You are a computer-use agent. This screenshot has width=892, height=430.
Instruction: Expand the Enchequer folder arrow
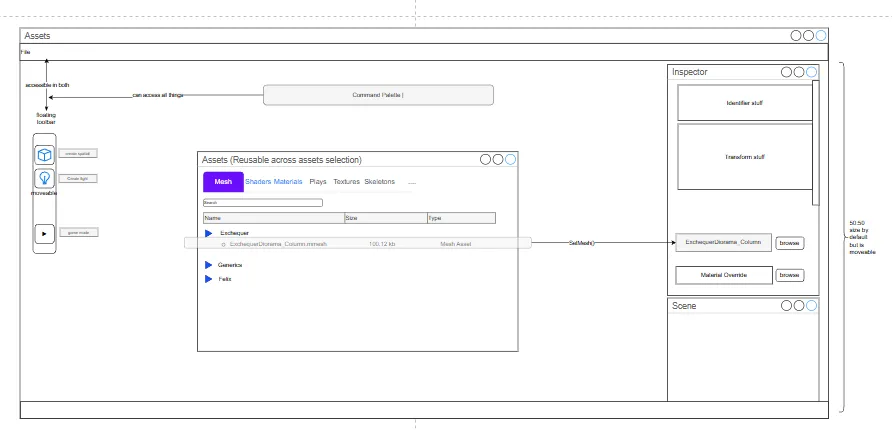[209, 233]
